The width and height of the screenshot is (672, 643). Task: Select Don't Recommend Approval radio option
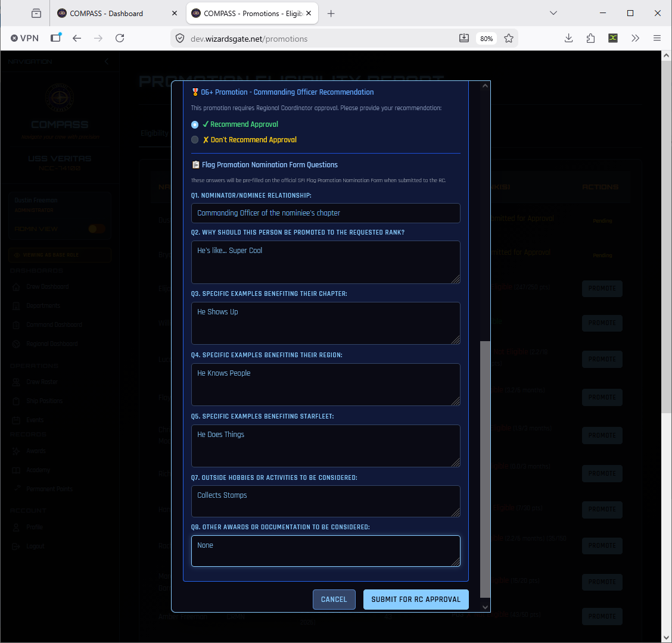pos(195,140)
